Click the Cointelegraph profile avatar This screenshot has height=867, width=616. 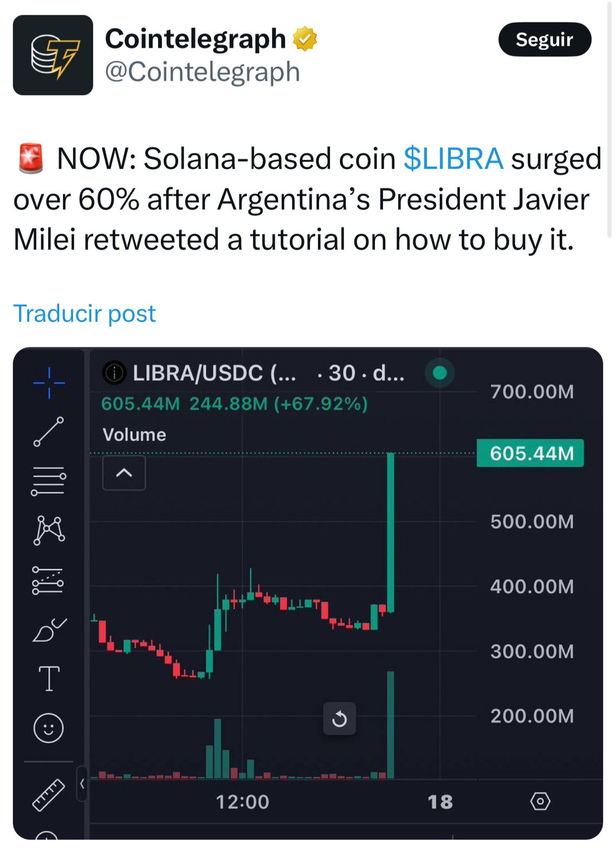pos(53,55)
